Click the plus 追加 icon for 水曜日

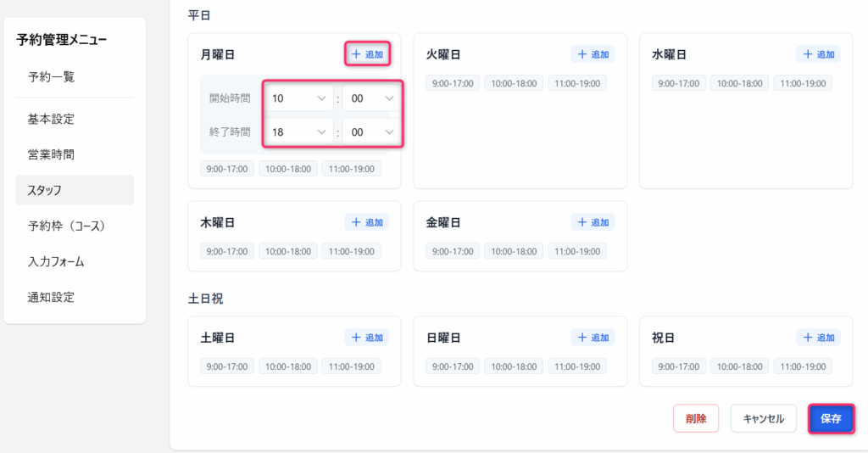point(818,54)
